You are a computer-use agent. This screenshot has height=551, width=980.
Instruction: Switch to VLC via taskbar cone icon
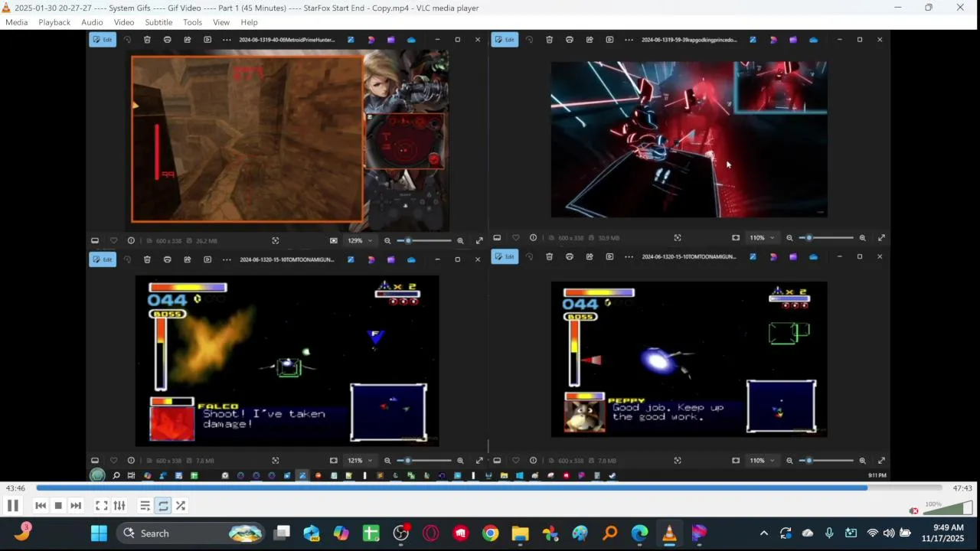670,533
